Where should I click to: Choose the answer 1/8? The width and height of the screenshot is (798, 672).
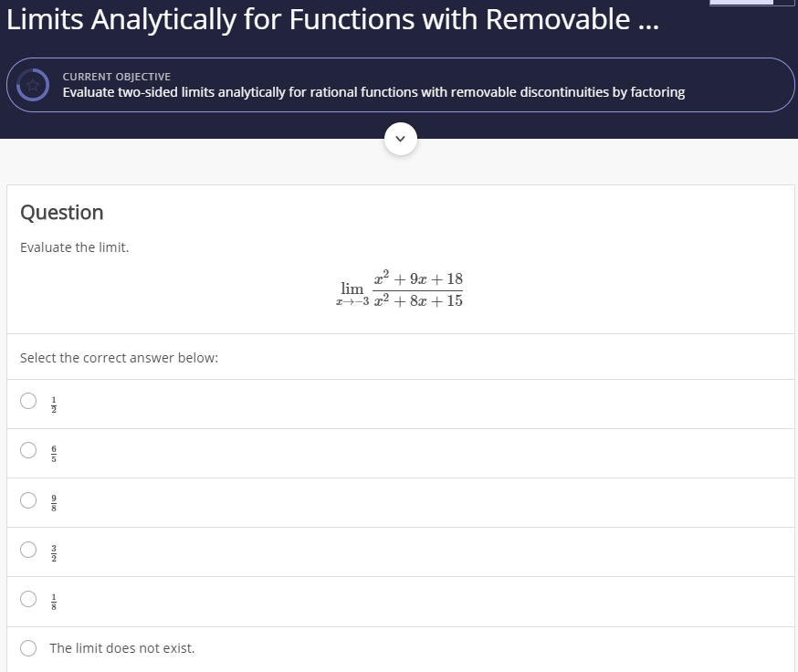click(x=27, y=600)
